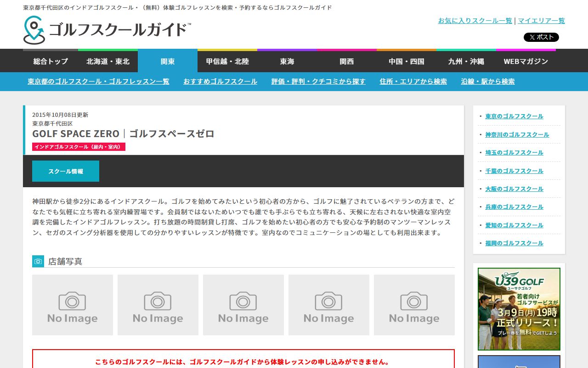Click the 店舗写真 section heading

[65, 261]
